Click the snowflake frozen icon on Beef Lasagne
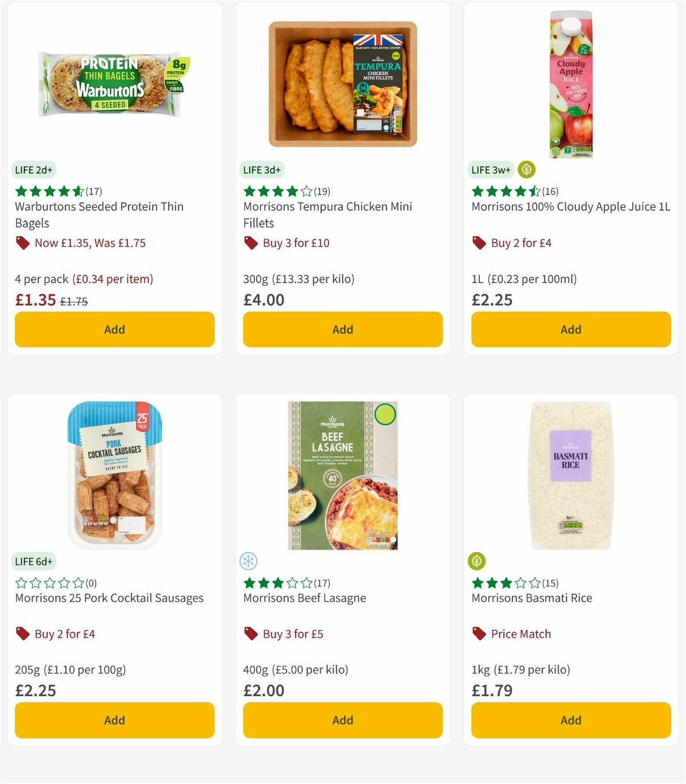686x784 pixels. pyautogui.click(x=249, y=562)
